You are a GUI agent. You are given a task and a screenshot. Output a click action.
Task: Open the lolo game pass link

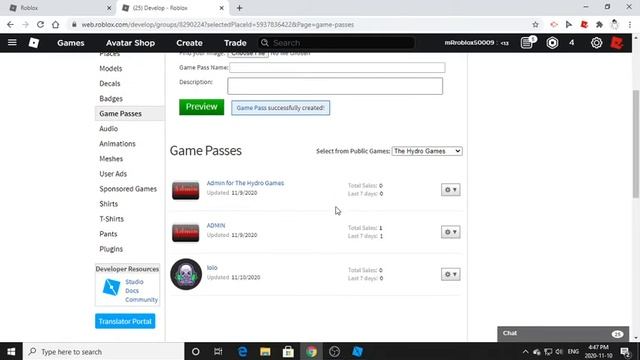212,268
